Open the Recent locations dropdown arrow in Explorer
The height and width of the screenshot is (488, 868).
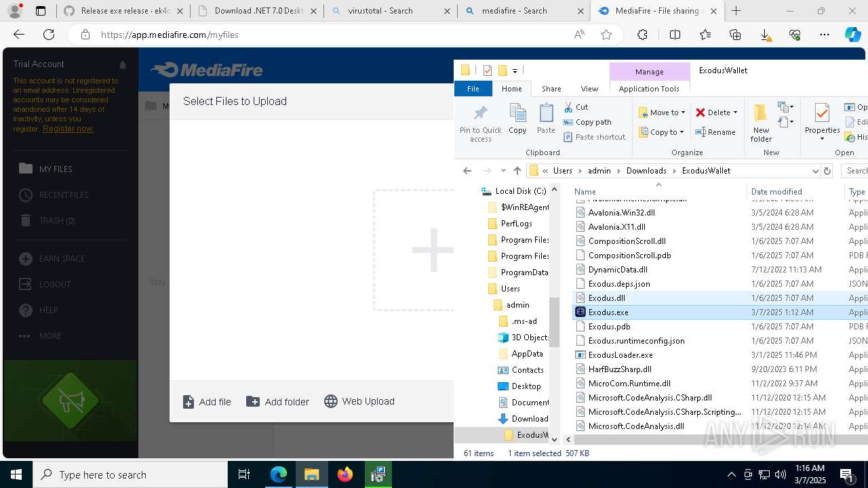503,171
